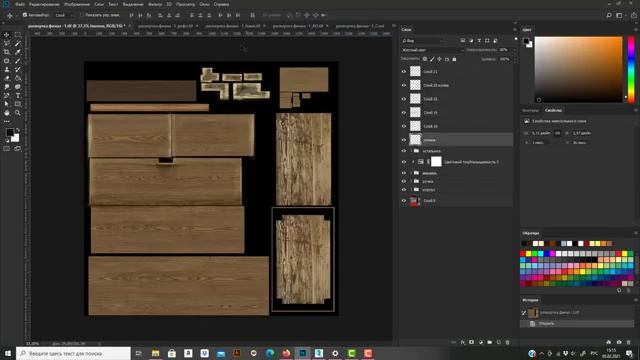The width and height of the screenshot is (640, 360).
Task: Select the Zoom tool
Action: point(18,113)
